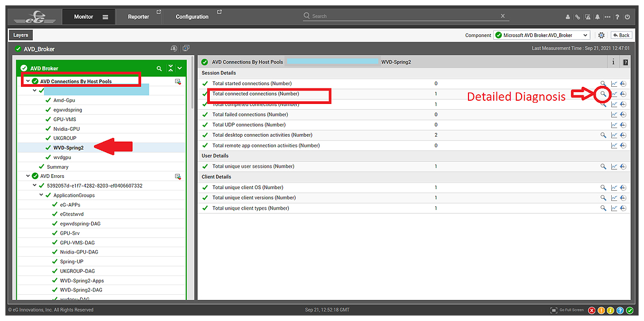
Task: Open the more options ellipsis icon
Action: pyautogui.click(x=608, y=17)
